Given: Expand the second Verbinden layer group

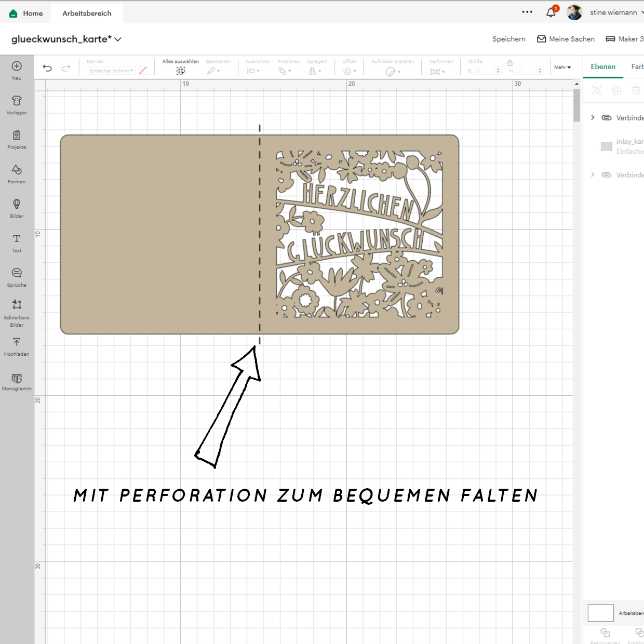Looking at the screenshot, I should pyautogui.click(x=593, y=175).
